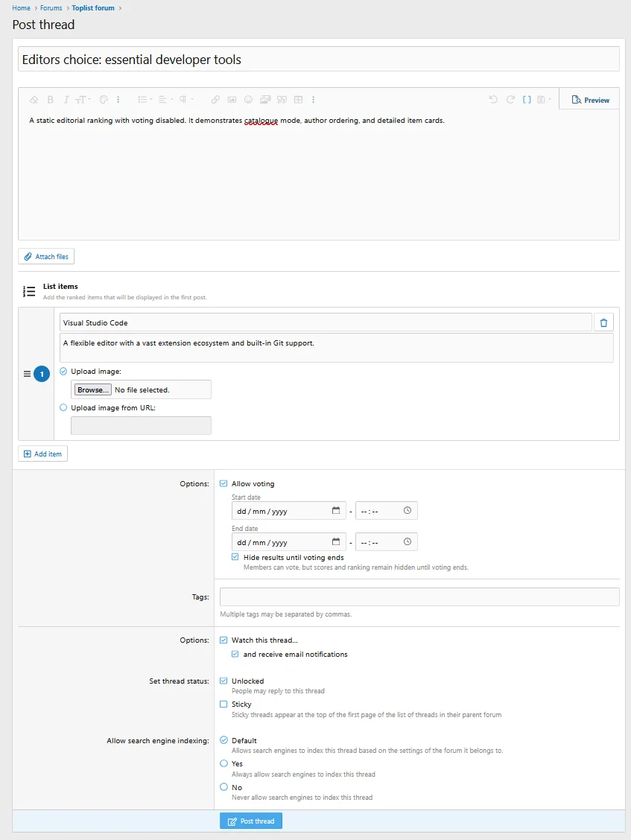Toggle Bold formatting in editor toolbar
Screen dimensions: 631x840
[51, 100]
